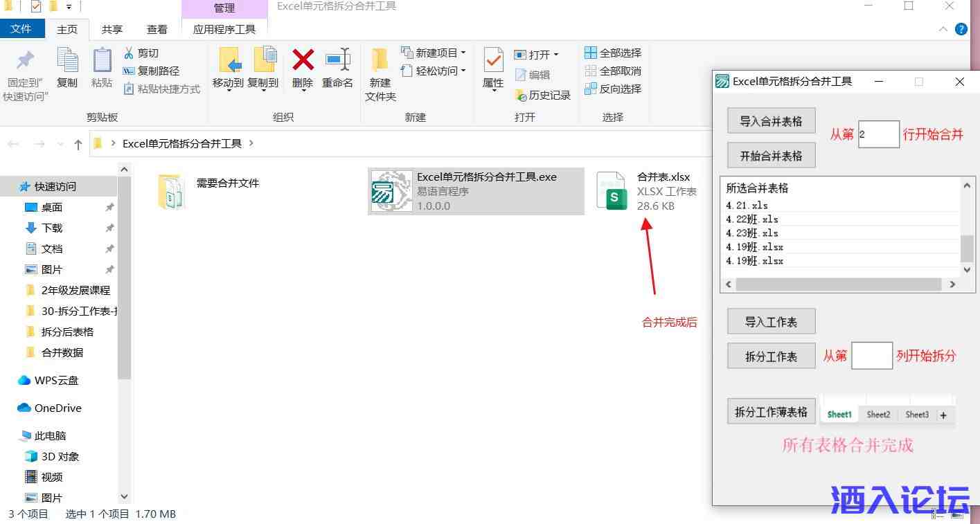Click the 拆分工作表 button
Image resolution: width=980 pixels, height=524 pixels.
(x=771, y=356)
